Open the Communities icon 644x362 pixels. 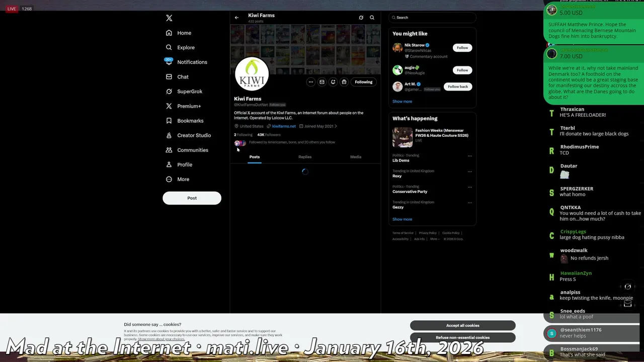(169, 150)
